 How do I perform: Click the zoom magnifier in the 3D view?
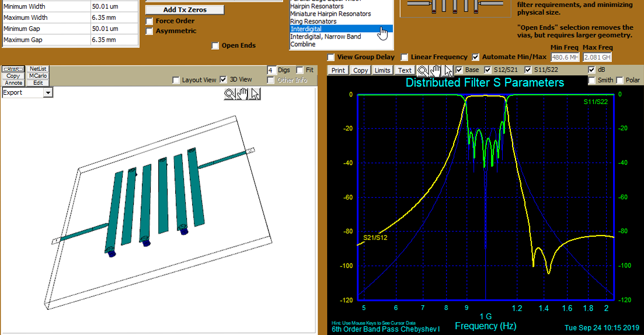point(229,94)
